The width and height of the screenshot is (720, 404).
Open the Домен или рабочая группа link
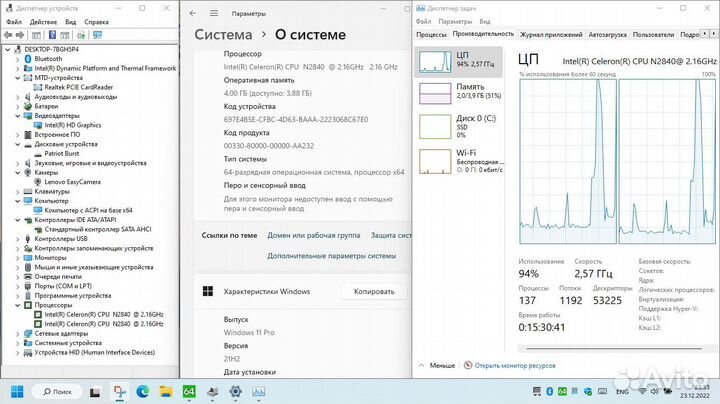click(x=314, y=235)
